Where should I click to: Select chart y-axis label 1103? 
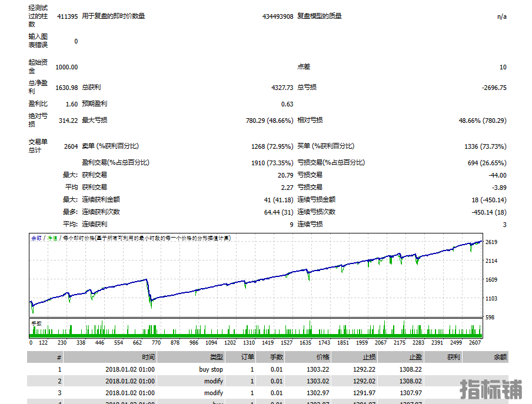491,299
